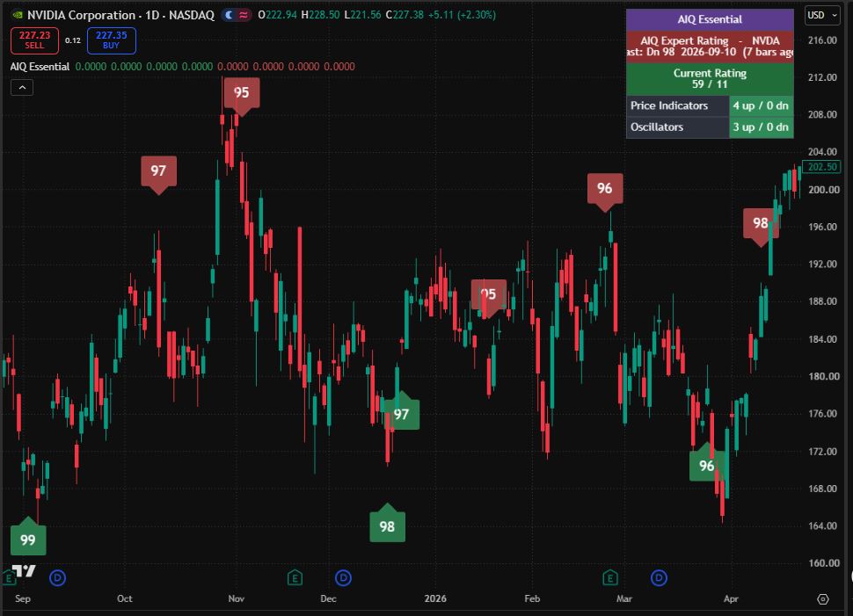Screen dimensions: 853x616
Task: Click the 0.12 spread value between Sell and Buy
Action: tap(73, 40)
